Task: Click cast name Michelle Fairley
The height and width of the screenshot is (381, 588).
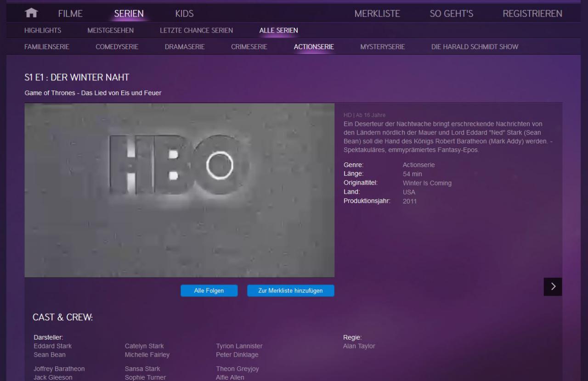Action: (x=147, y=355)
